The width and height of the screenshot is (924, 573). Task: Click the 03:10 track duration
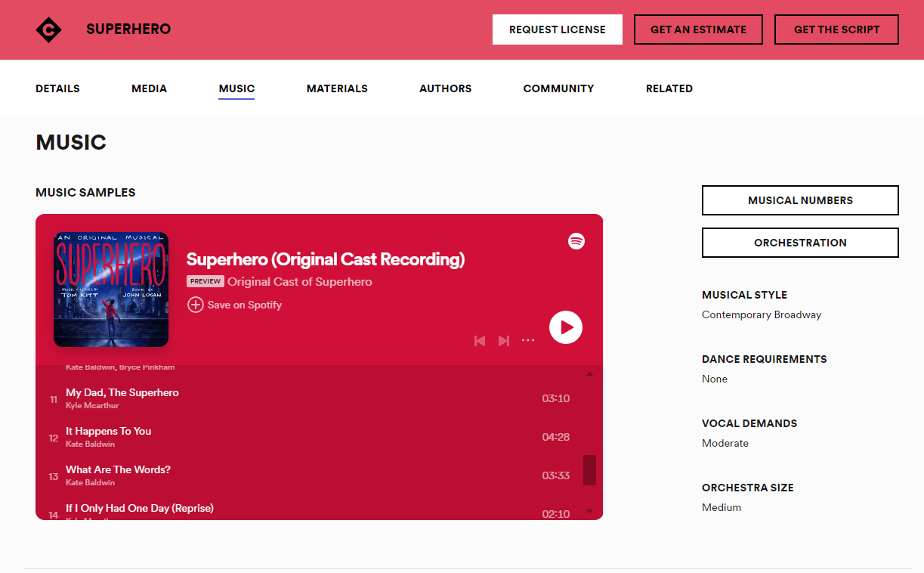pos(556,398)
